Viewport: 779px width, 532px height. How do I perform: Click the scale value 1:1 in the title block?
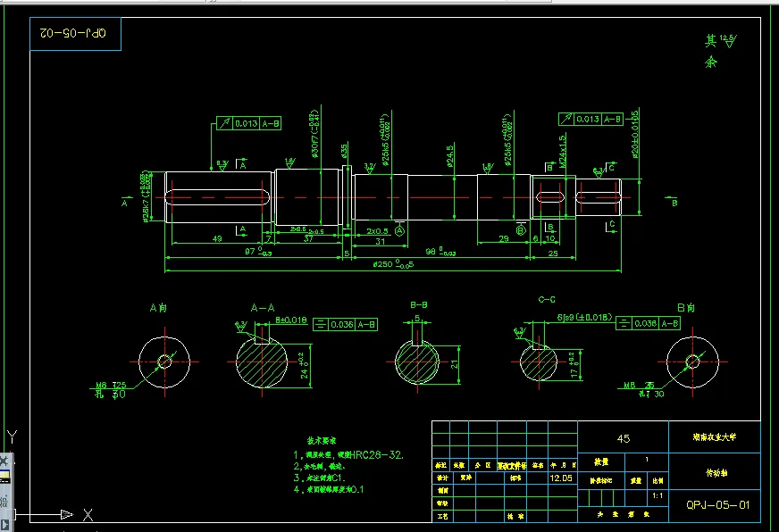[x=658, y=495]
